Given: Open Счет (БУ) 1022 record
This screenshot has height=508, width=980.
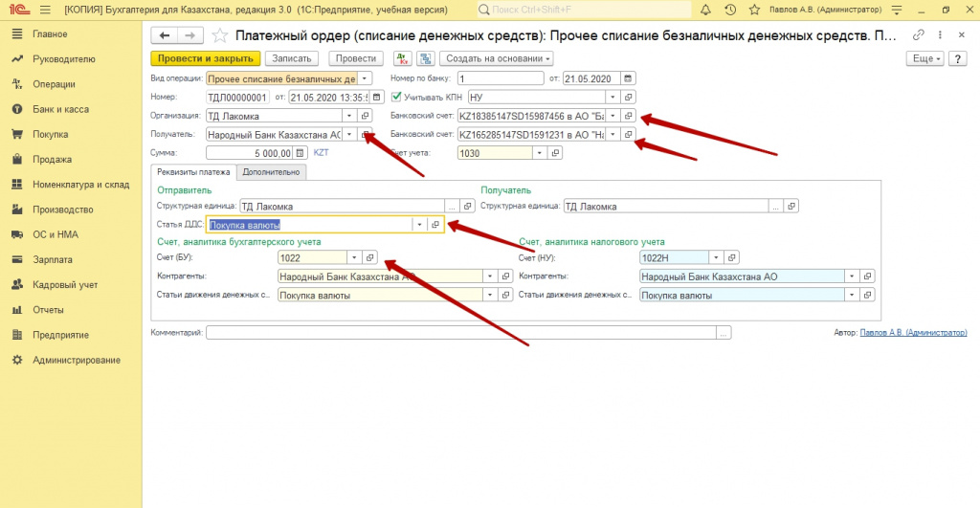Looking at the screenshot, I should tap(369, 257).
